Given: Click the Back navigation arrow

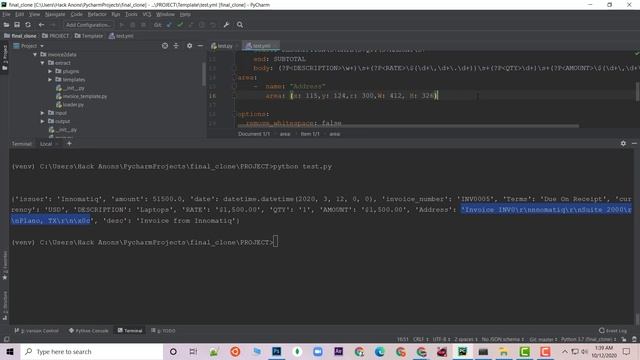Looking at the screenshot, I should pos(41,25).
